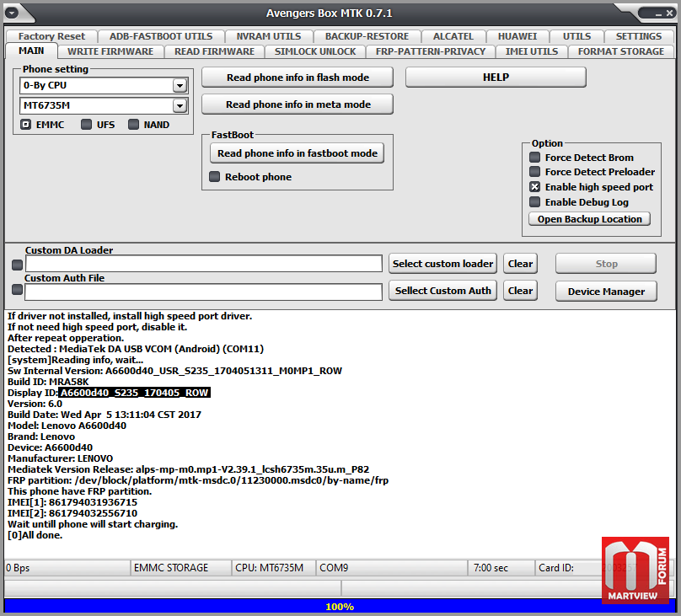Select the NAND storage option

tap(133, 125)
